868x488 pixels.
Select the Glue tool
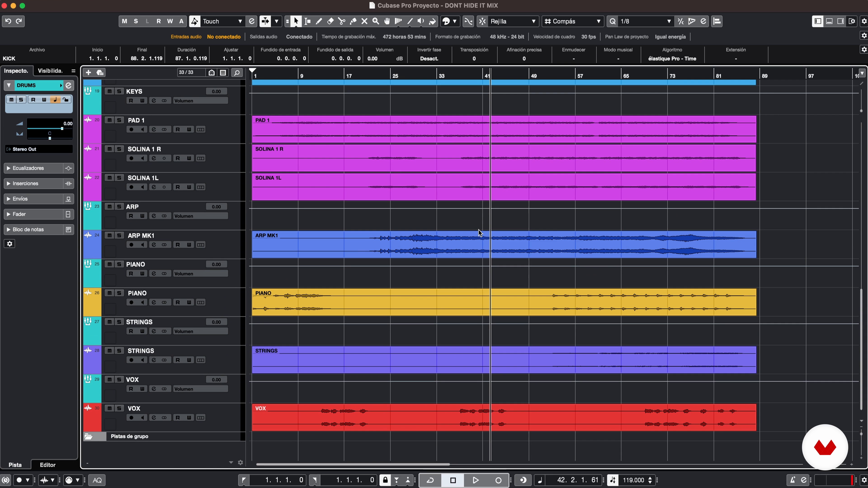point(353,21)
